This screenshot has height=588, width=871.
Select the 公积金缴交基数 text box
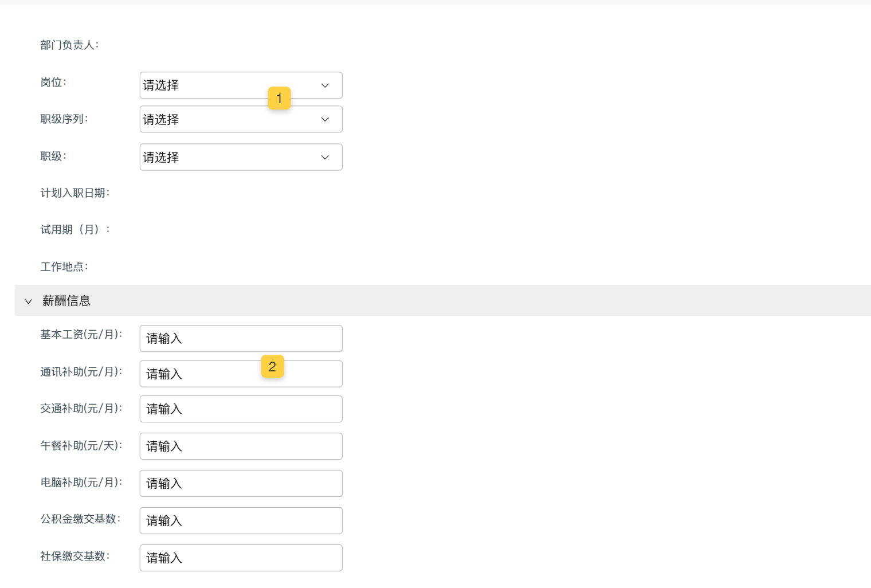click(x=241, y=521)
